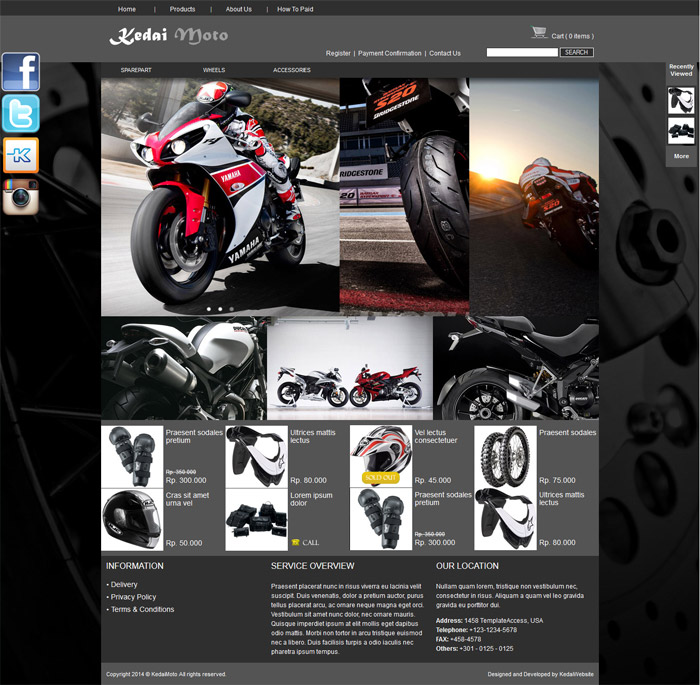
Task: Go to the Products menu item
Action: click(x=182, y=9)
